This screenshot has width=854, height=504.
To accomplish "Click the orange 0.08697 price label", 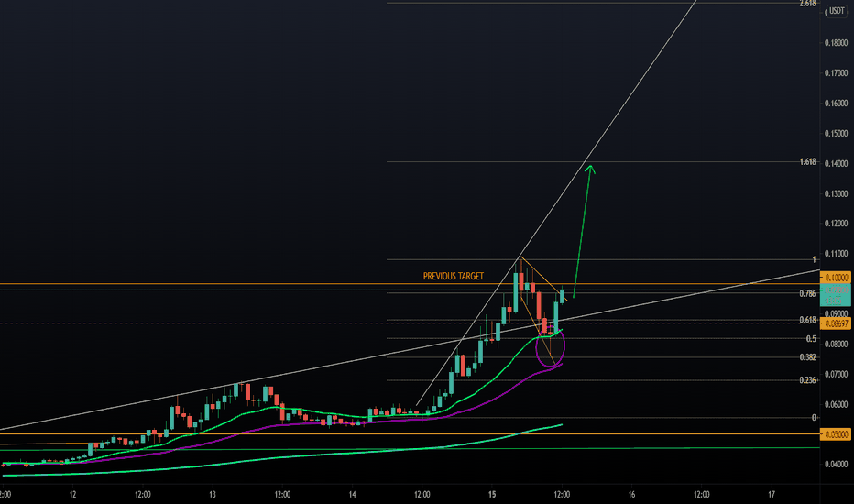I will 835,323.
